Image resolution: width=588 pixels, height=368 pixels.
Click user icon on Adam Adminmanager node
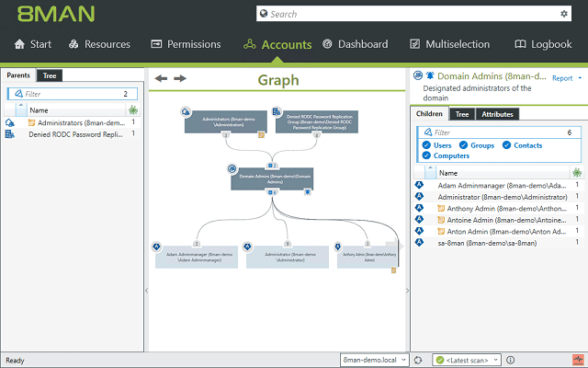[x=156, y=247]
